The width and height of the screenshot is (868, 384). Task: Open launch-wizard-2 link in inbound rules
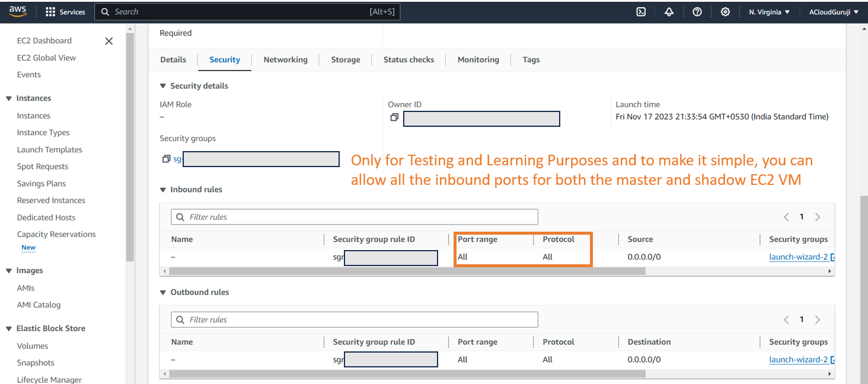tap(798, 257)
